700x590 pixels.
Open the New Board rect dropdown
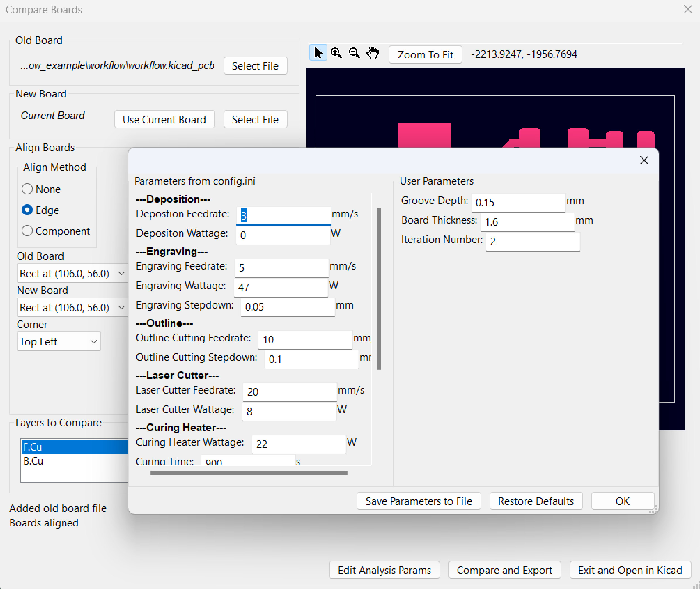[72, 308]
